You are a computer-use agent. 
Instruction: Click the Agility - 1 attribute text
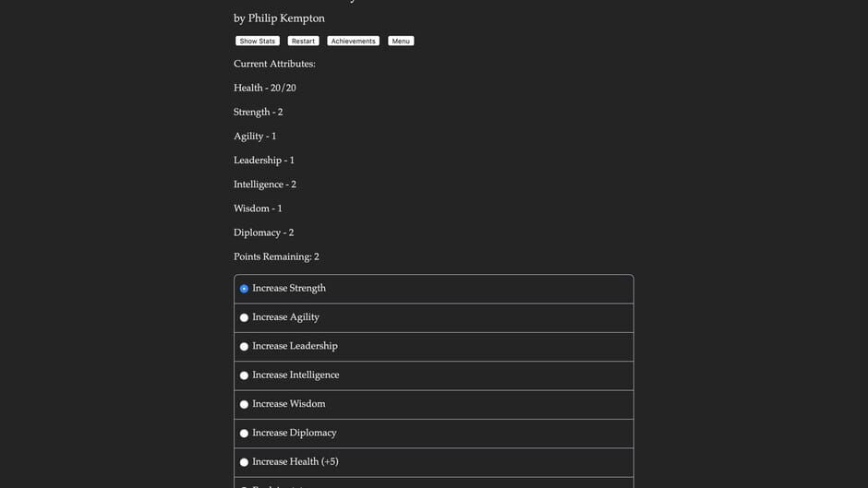255,137
